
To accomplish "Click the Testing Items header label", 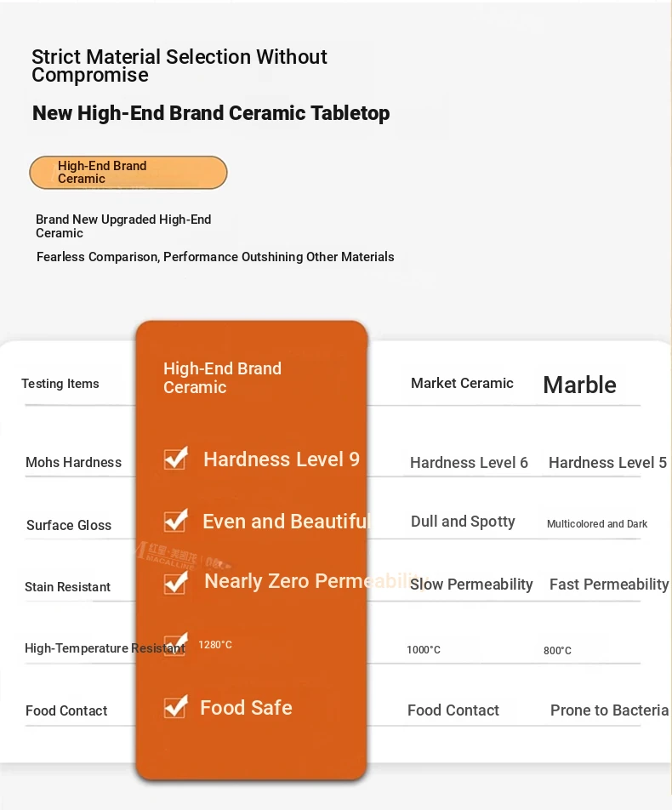I will pyautogui.click(x=60, y=384).
